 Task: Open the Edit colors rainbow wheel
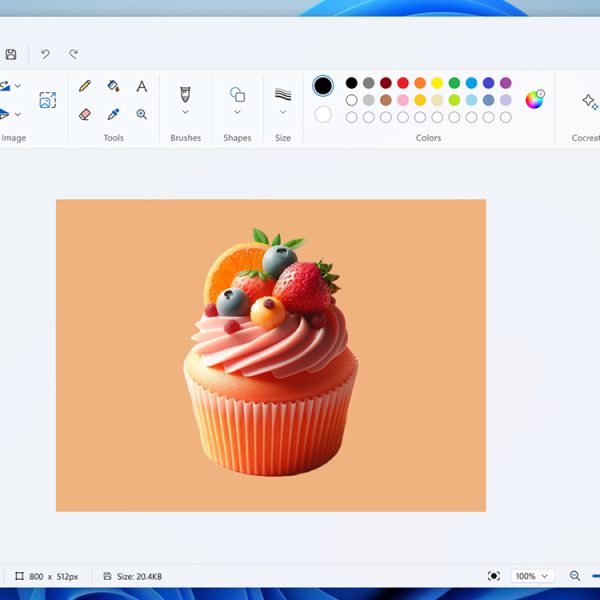coord(535,99)
